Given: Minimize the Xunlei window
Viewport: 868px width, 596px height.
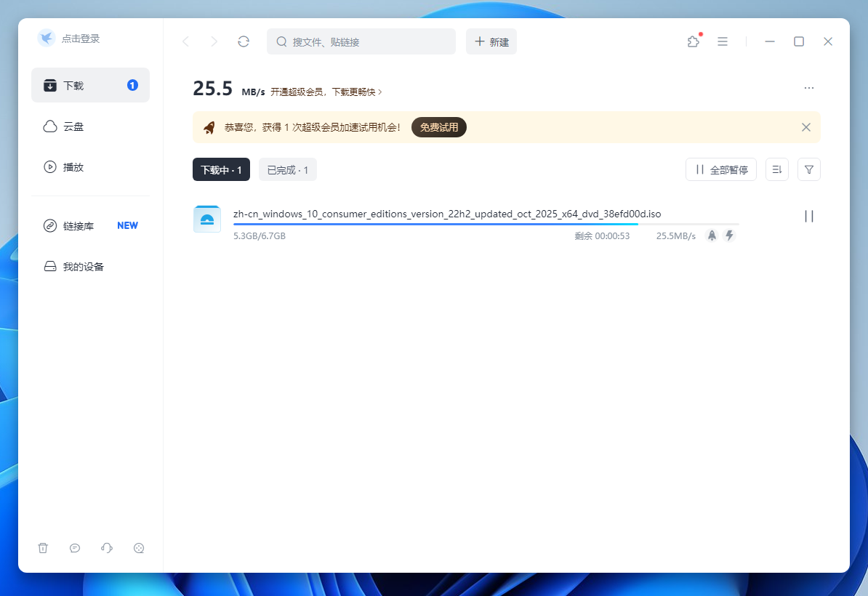Looking at the screenshot, I should [x=769, y=41].
